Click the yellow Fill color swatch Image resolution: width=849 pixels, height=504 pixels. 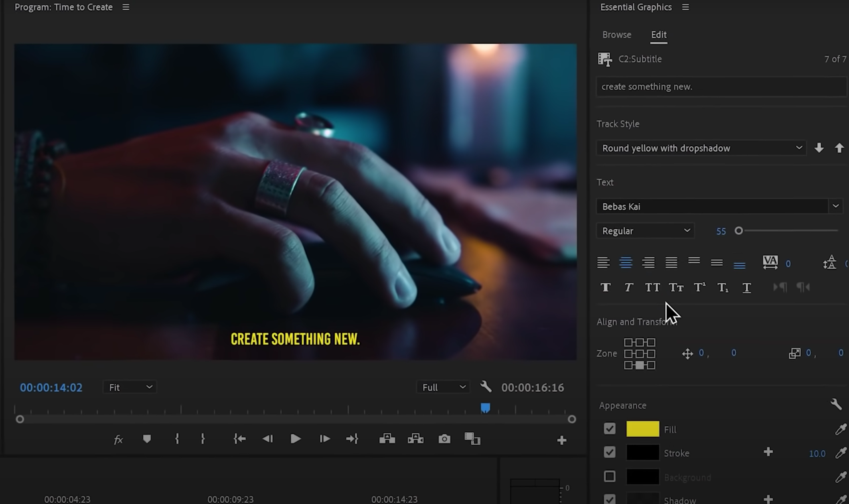pos(642,429)
